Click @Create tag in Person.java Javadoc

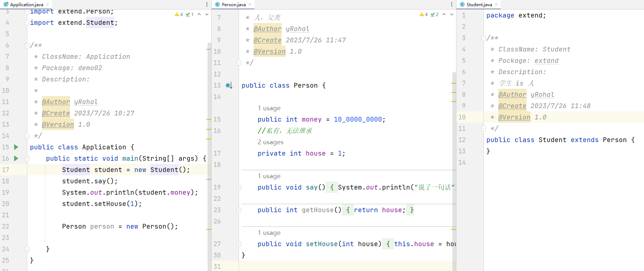click(x=267, y=40)
